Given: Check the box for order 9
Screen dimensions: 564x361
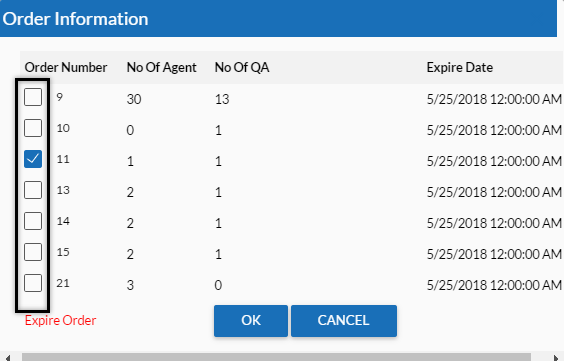Looking at the screenshot, I should click(x=33, y=97).
